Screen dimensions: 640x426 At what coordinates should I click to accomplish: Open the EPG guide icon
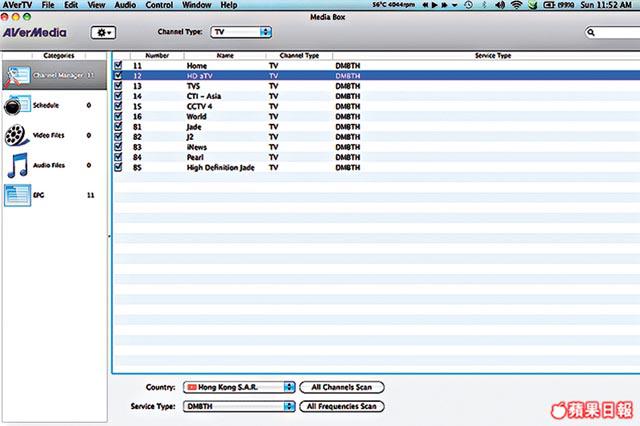[18, 195]
